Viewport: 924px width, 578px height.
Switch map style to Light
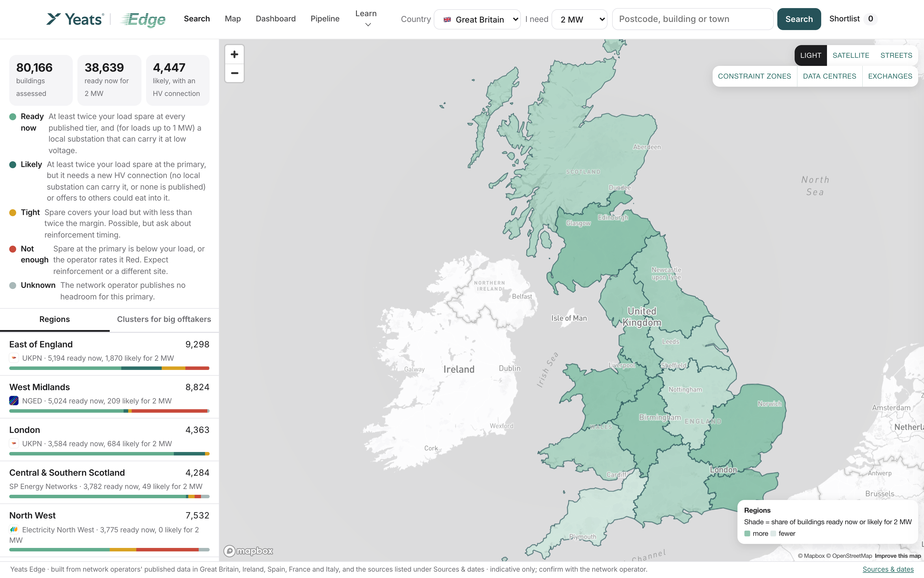point(811,55)
